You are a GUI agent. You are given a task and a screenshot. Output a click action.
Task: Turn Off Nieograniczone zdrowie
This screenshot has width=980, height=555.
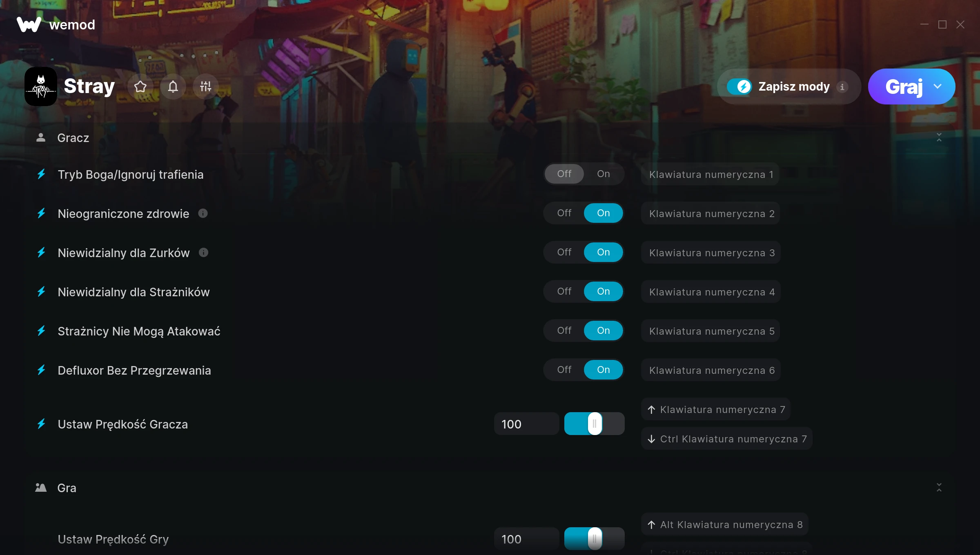[564, 213]
